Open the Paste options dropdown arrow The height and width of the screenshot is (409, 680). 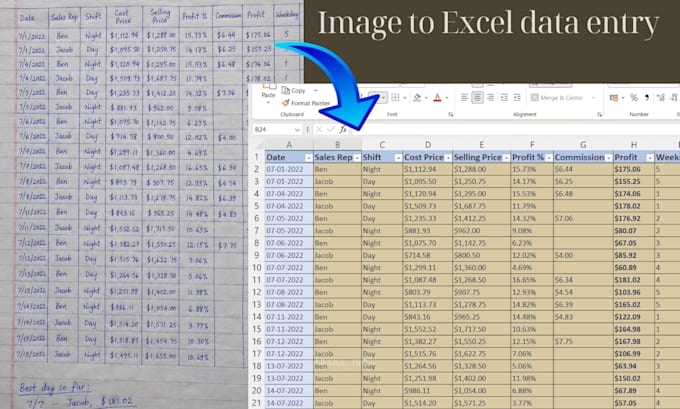coord(268,103)
